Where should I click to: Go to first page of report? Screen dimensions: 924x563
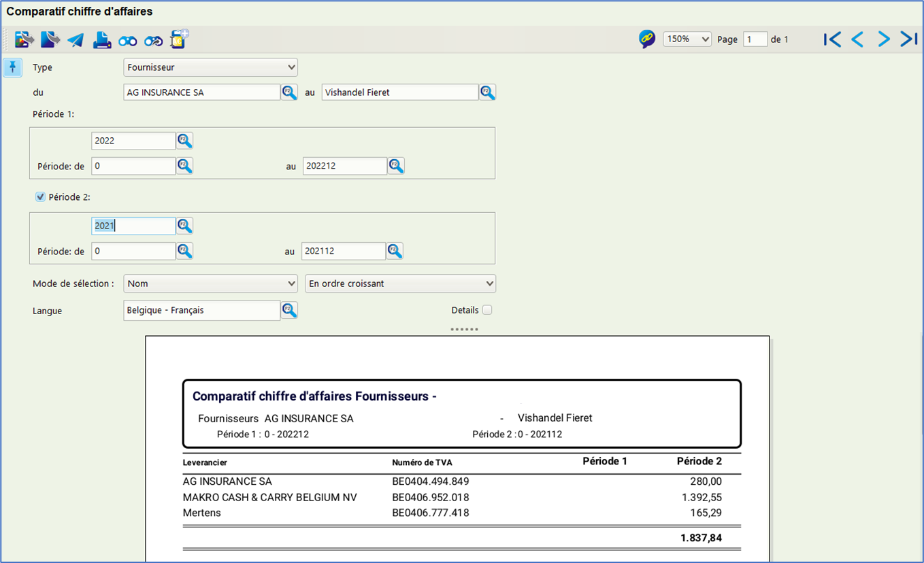click(x=831, y=39)
